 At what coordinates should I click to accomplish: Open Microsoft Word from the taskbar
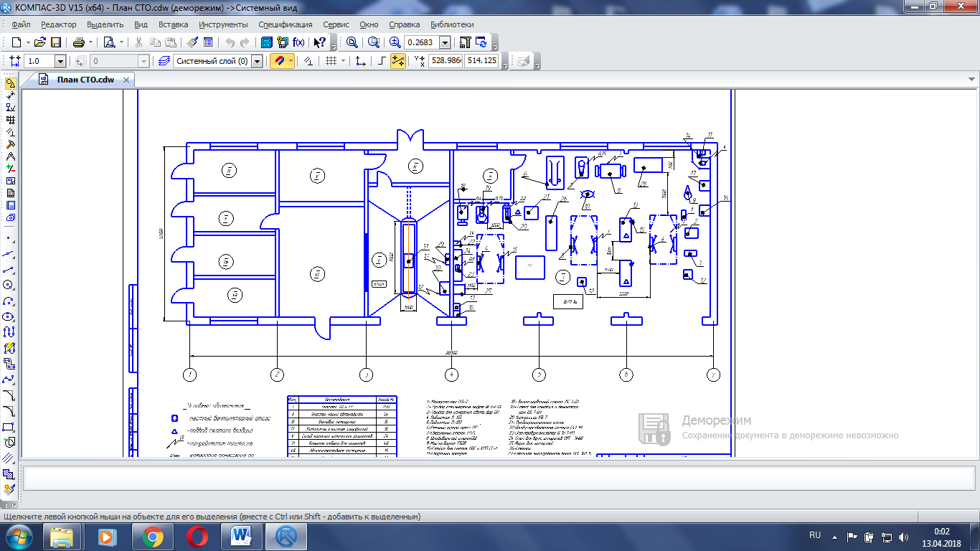pos(242,536)
